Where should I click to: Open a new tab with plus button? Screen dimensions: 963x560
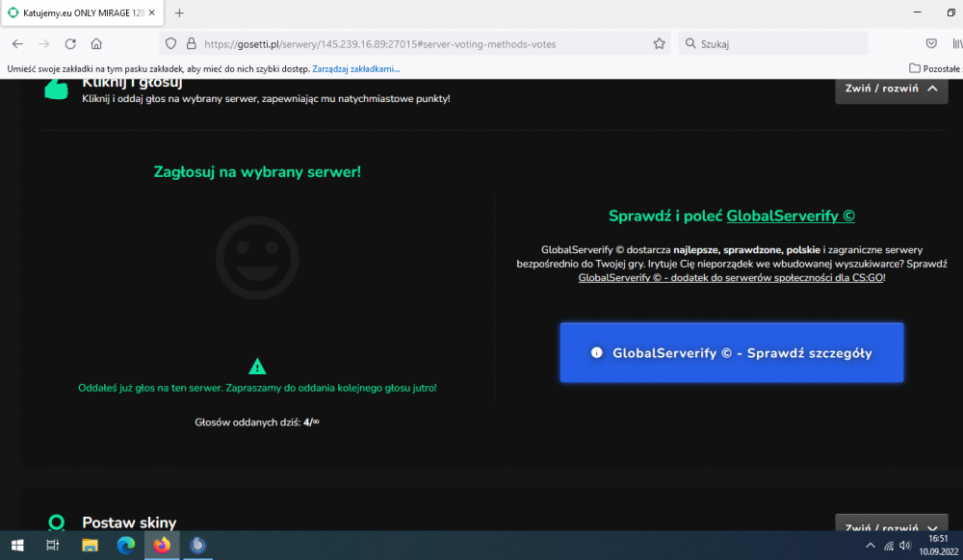click(x=179, y=13)
